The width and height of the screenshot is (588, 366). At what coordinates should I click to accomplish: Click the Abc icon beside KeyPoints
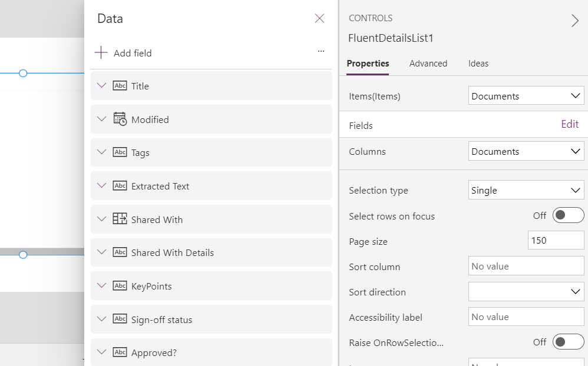[x=120, y=286]
